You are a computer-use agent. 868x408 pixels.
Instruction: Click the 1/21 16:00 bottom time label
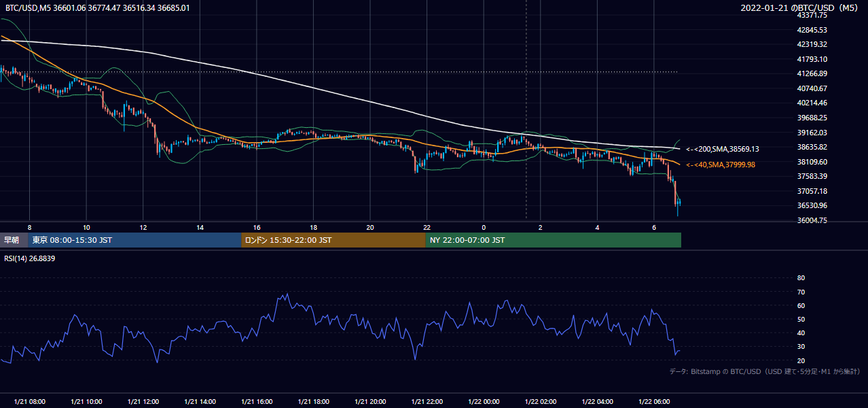256,402
